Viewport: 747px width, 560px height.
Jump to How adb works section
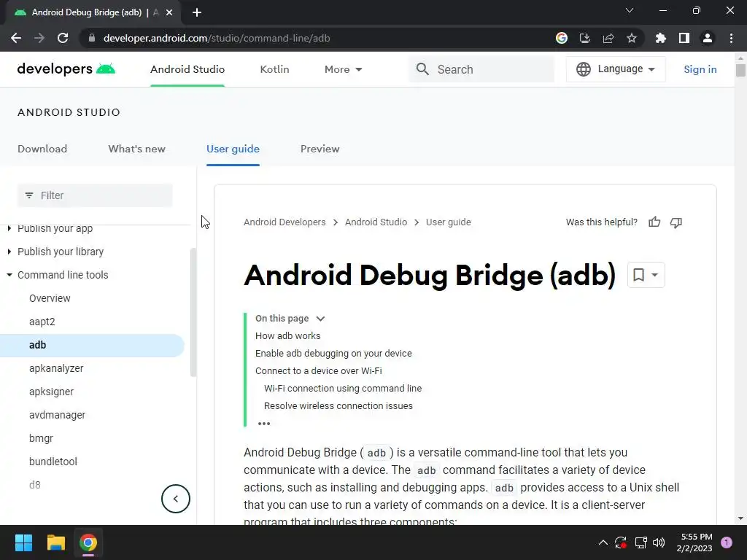[287, 335]
